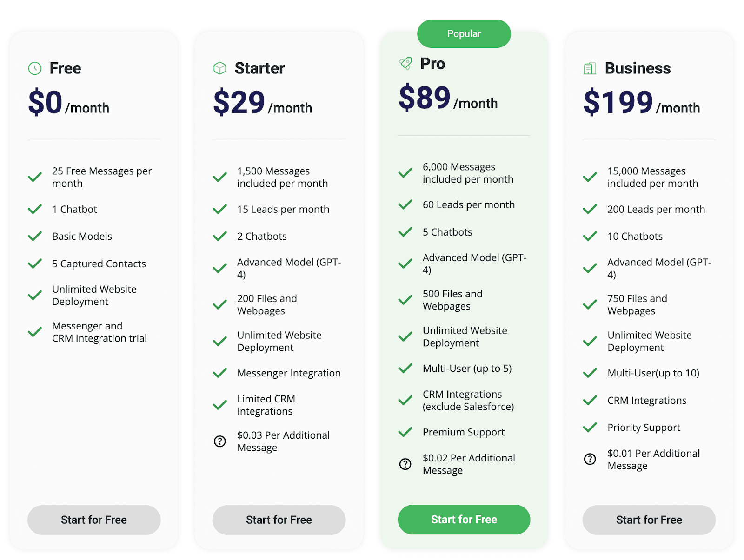Click the help icon beside $0.01 Per Additional Message

point(590,459)
